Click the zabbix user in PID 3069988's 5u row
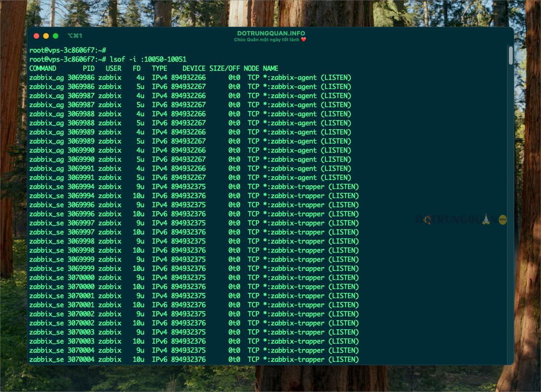The height and width of the screenshot is (392, 541). pyautogui.click(x=110, y=123)
